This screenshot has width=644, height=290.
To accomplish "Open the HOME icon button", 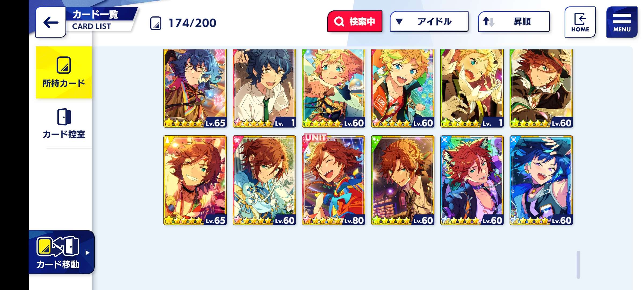I will [x=580, y=22].
